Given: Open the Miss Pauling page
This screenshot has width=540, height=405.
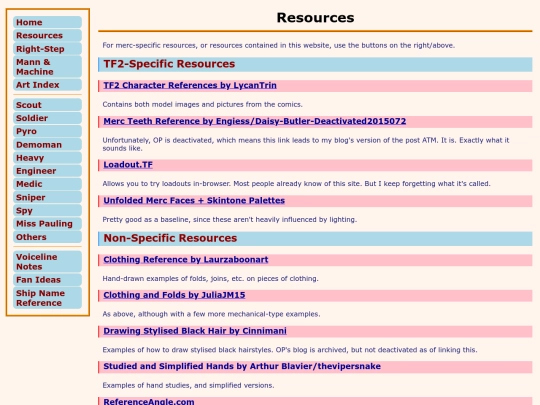Looking at the screenshot, I should tap(48, 224).
